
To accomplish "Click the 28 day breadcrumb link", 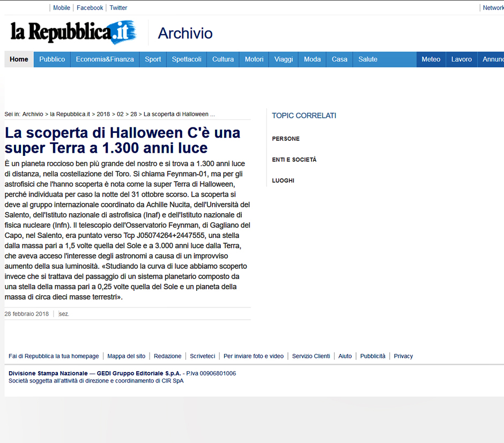I will [134, 114].
